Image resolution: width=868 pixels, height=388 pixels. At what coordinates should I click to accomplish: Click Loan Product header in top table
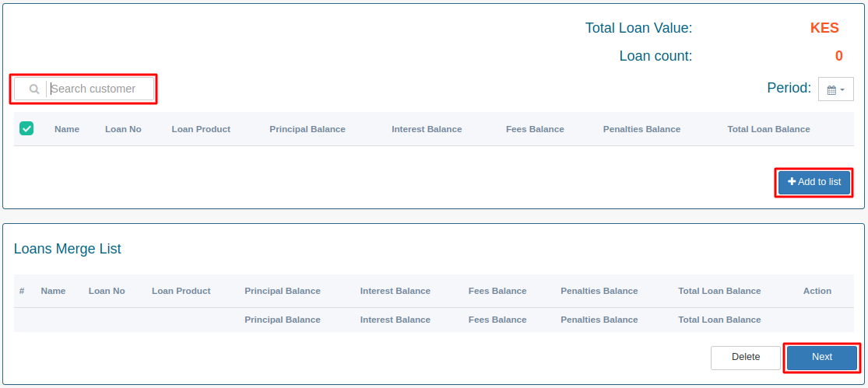pyautogui.click(x=201, y=129)
